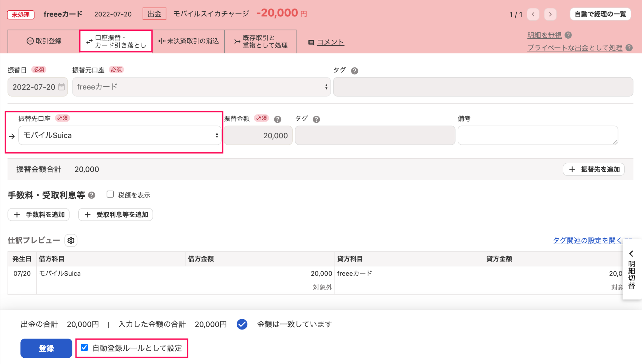The width and height of the screenshot is (642, 364).
Task: Click the 未処理 status badge
Action: pyautogui.click(x=21, y=14)
